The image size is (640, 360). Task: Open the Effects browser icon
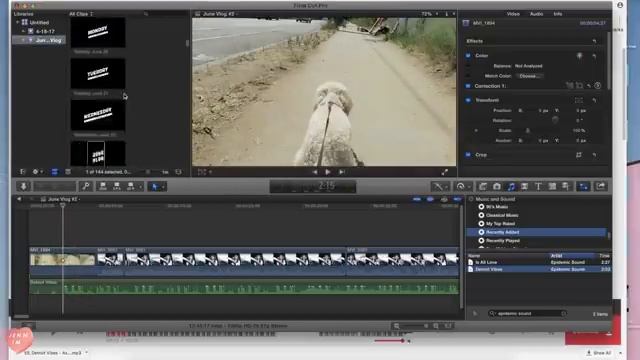[x=483, y=187]
